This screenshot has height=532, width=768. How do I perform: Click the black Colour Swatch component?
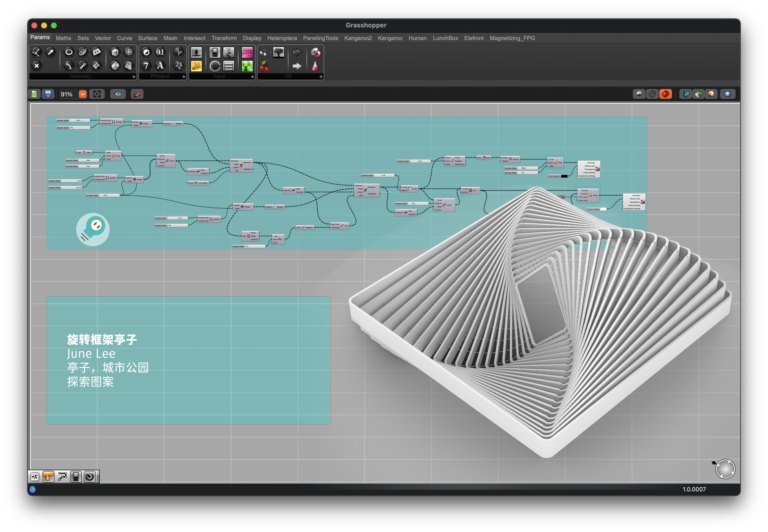557,176
